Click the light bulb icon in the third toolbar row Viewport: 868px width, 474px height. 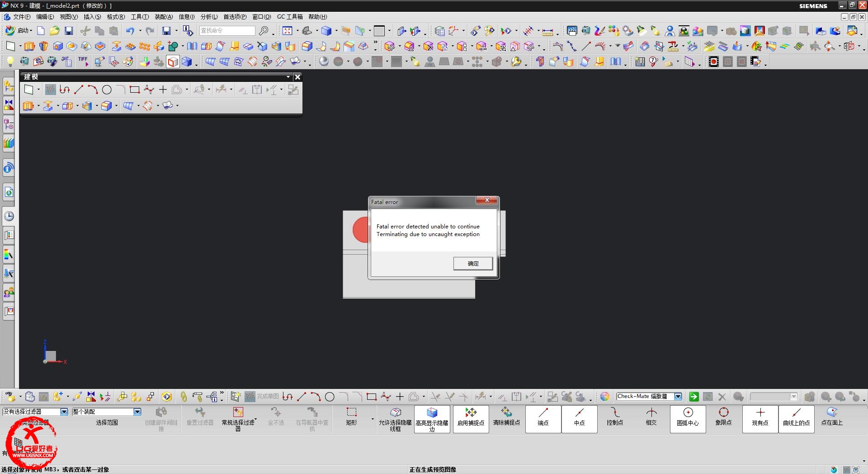click(9, 62)
